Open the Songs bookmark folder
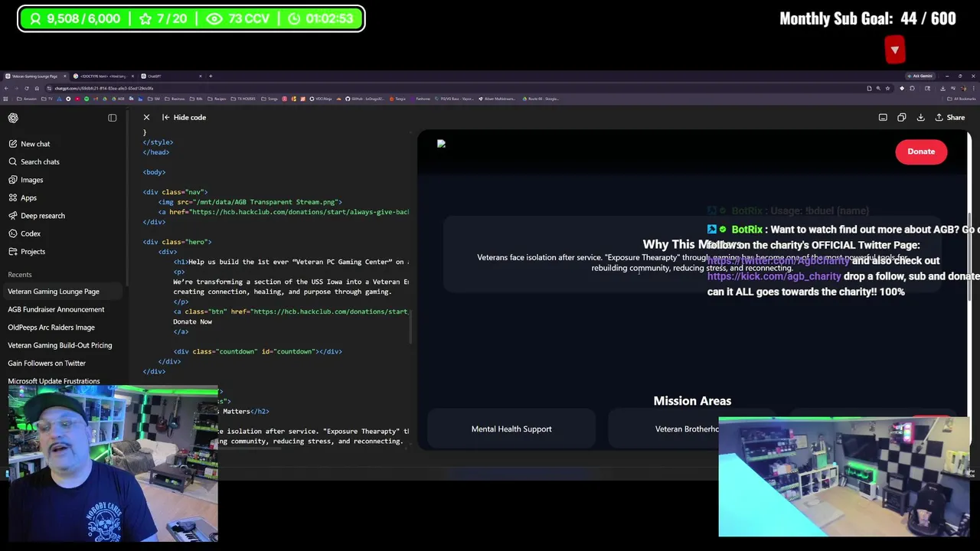The width and height of the screenshot is (980, 551). click(269, 99)
